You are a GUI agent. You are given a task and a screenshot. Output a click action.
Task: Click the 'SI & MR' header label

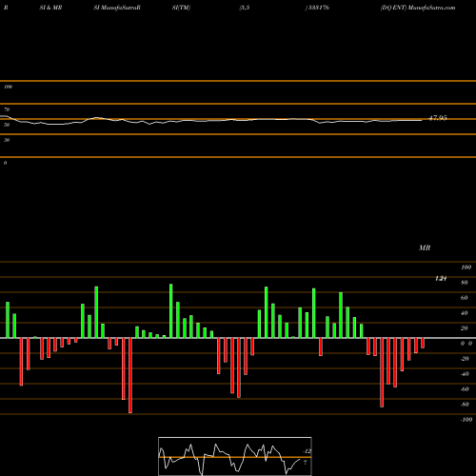click(50, 8)
